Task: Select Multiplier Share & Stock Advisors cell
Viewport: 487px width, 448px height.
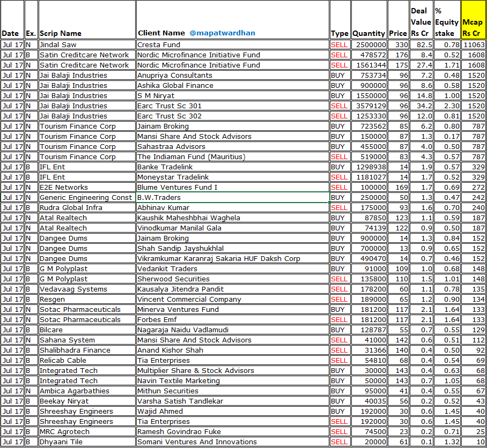Action: (x=233, y=370)
